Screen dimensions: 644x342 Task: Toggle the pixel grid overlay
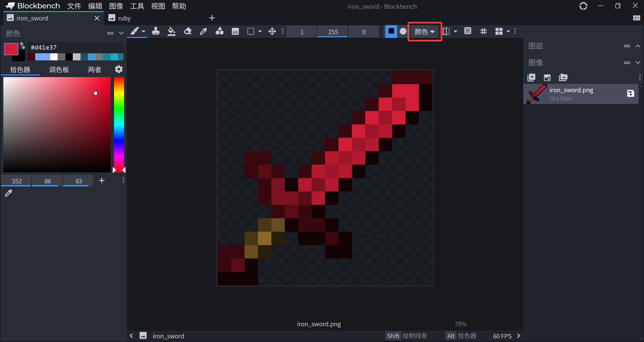(483, 31)
